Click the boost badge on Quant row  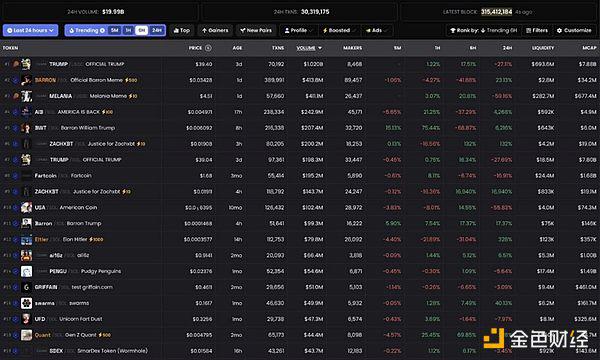click(104, 335)
